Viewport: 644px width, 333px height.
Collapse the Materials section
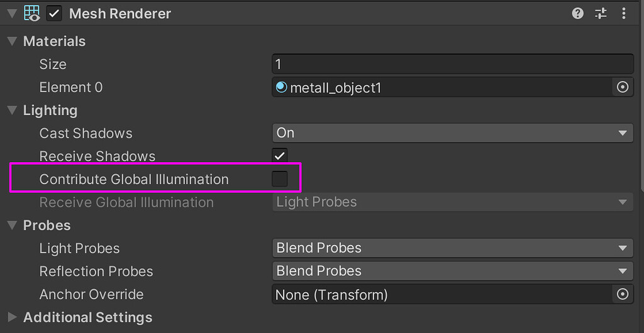coord(11,41)
